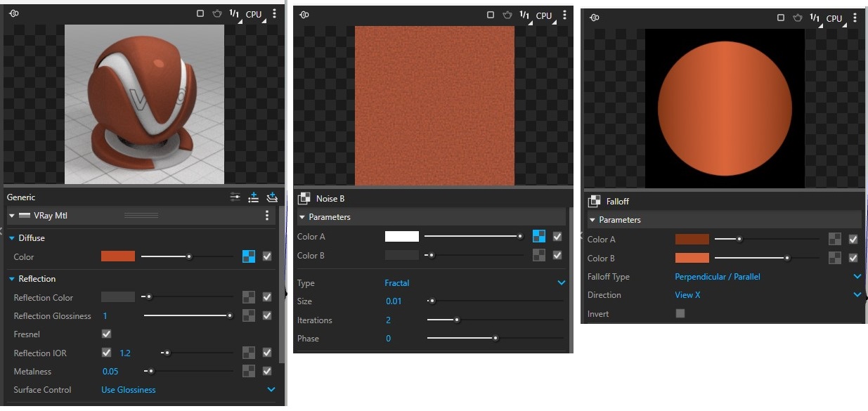Click the Reflection IOR value 1.2
The width and height of the screenshot is (868, 411).
click(125, 353)
